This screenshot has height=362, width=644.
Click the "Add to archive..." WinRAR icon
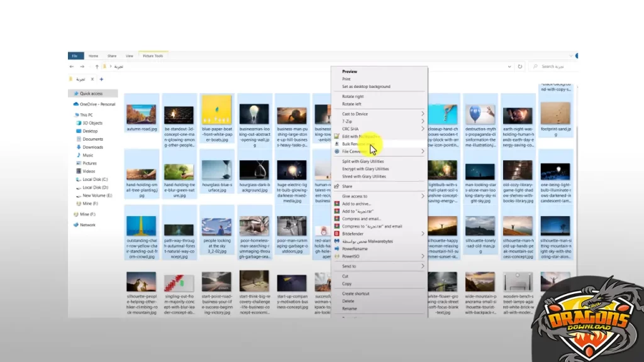pos(337,204)
